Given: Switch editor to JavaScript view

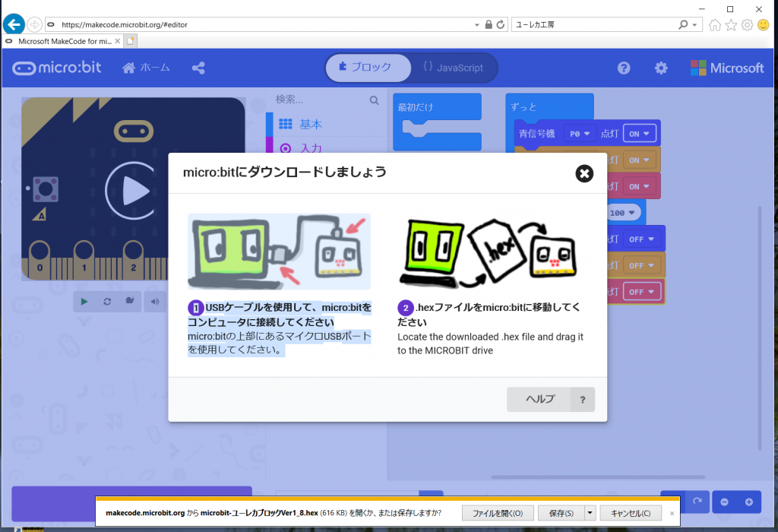Looking at the screenshot, I should pos(454,68).
